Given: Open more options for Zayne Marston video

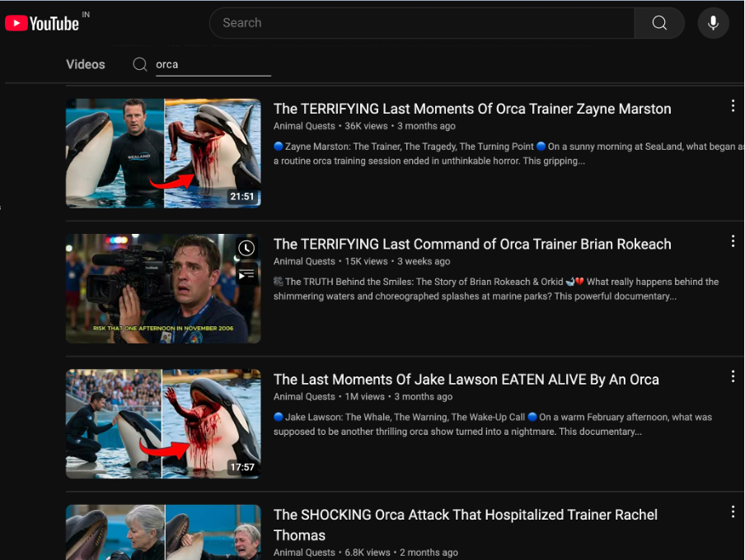Looking at the screenshot, I should click(x=733, y=106).
